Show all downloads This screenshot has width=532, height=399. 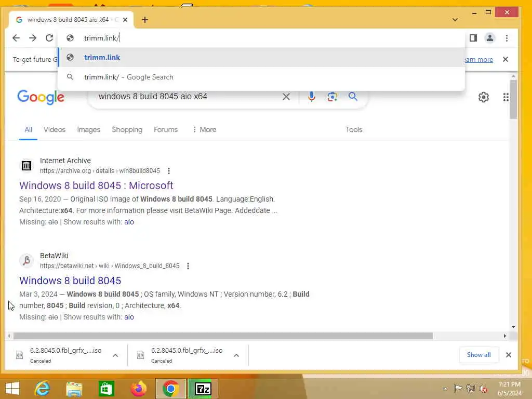pyautogui.click(x=478, y=355)
